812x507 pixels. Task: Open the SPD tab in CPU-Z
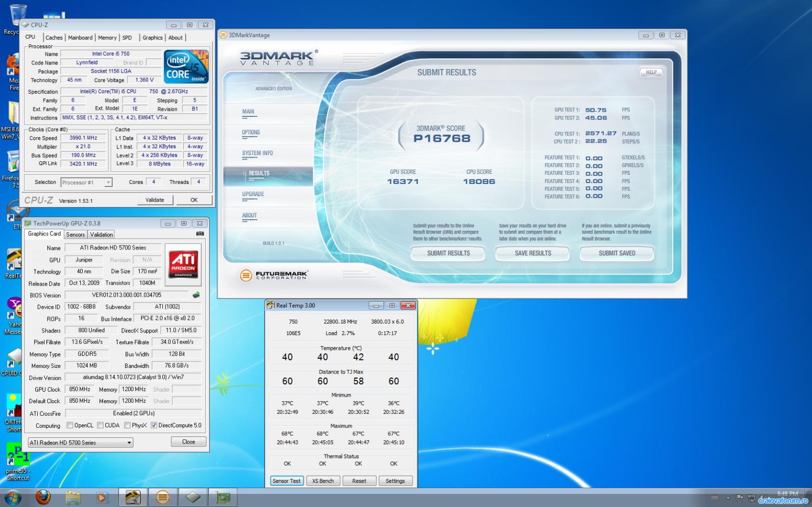127,38
